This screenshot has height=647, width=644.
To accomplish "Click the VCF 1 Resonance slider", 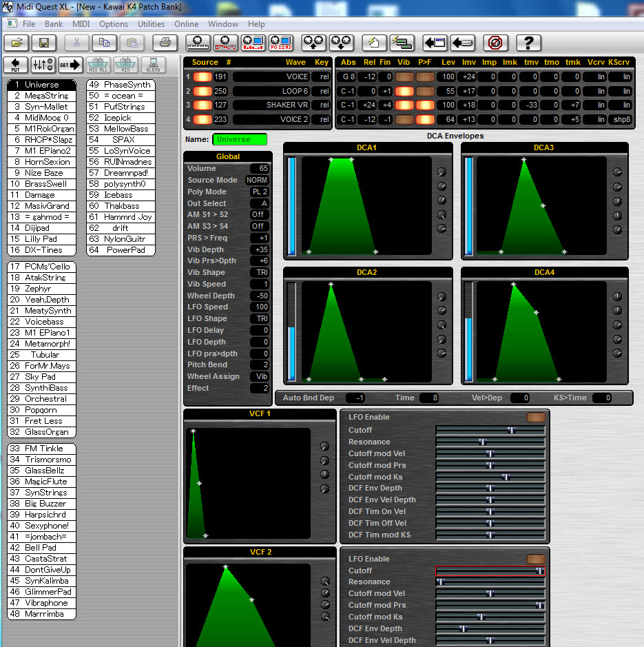I will (x=490, y=442).
